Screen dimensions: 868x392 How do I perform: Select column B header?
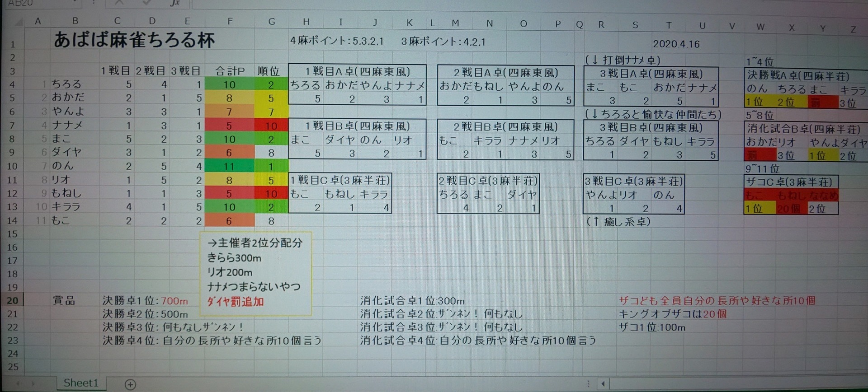pos(75,21)
